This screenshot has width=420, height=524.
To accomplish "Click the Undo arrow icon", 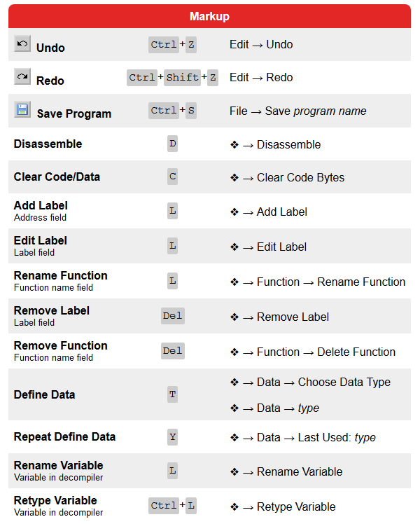I will (22, 43).
